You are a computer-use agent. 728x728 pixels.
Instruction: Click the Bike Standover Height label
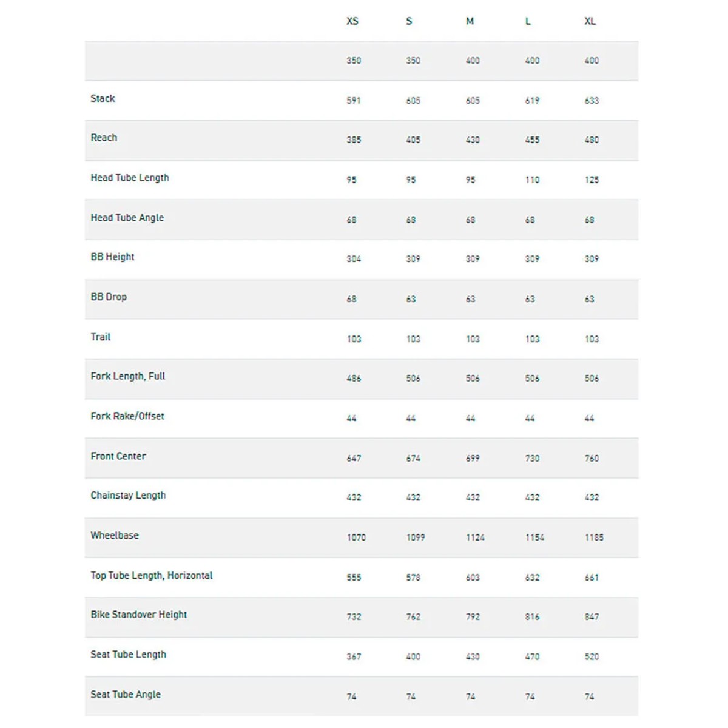(139, 615)
